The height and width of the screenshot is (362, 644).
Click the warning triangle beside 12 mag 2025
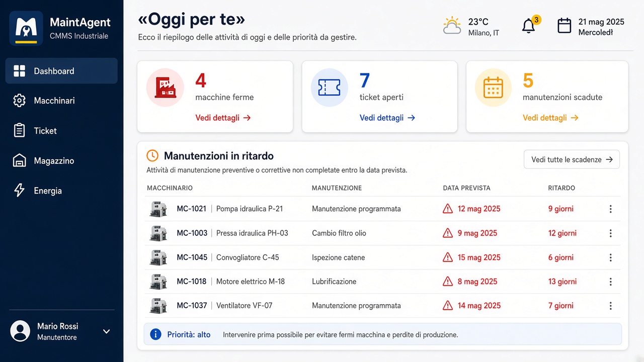[x=448, y=209]
